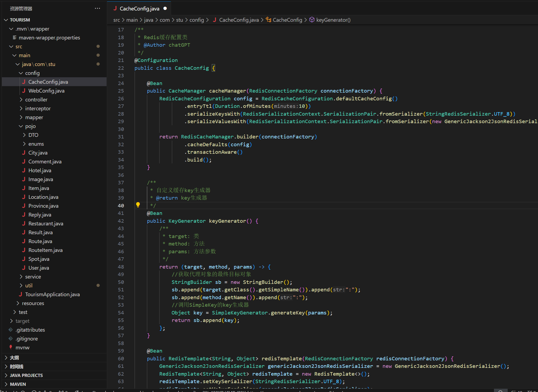Open the explorer panel ellipsis menu

click(x=97, y=9)
